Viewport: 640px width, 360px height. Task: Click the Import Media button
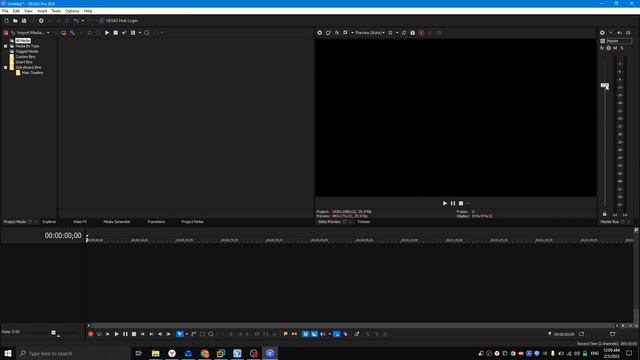click(27, 33)
